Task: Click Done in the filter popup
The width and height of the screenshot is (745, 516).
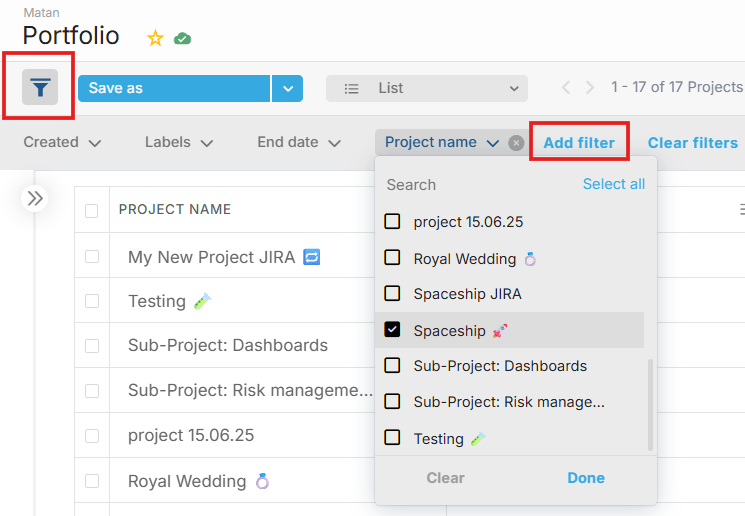Action: (586, 478)
